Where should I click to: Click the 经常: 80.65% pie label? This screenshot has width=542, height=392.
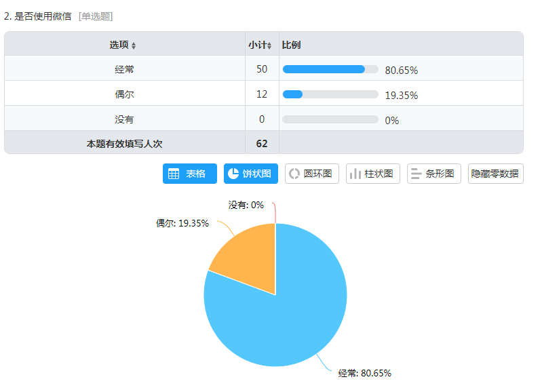click(365, 373)
